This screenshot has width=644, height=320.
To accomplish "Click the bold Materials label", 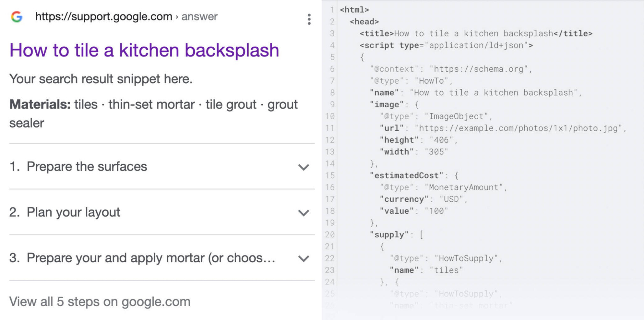I will pos(40,104).
